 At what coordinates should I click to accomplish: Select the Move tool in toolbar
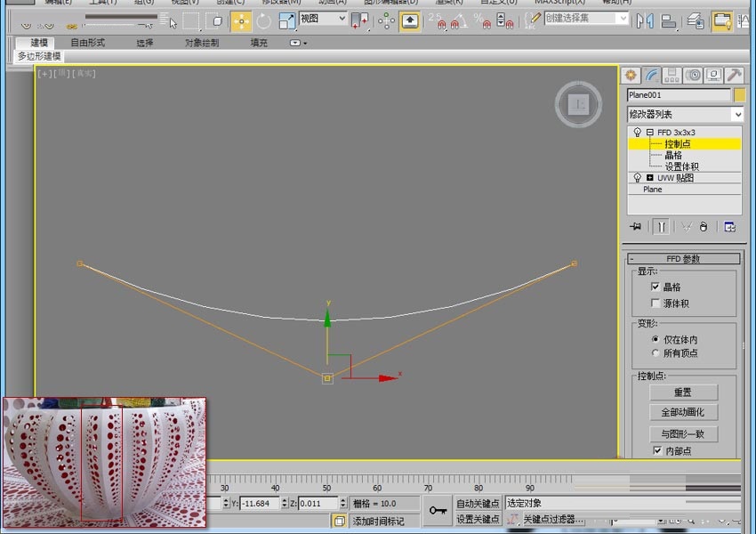coord(241,21)
